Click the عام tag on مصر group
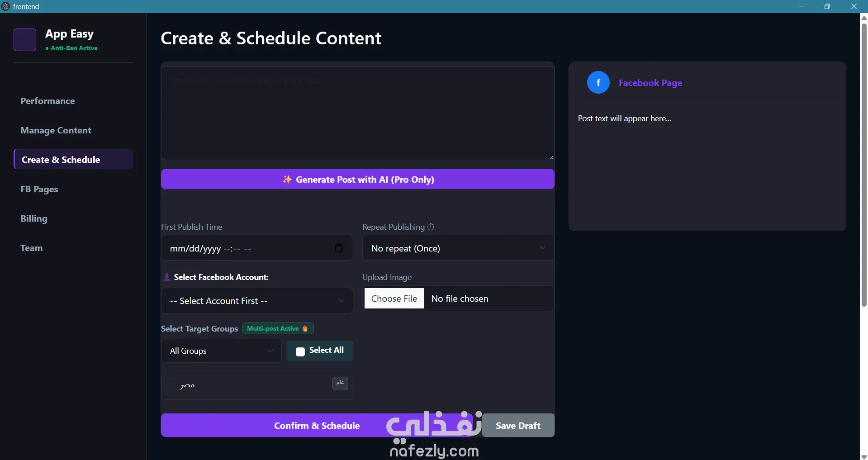The image size is (868, 460). [340, 383]
